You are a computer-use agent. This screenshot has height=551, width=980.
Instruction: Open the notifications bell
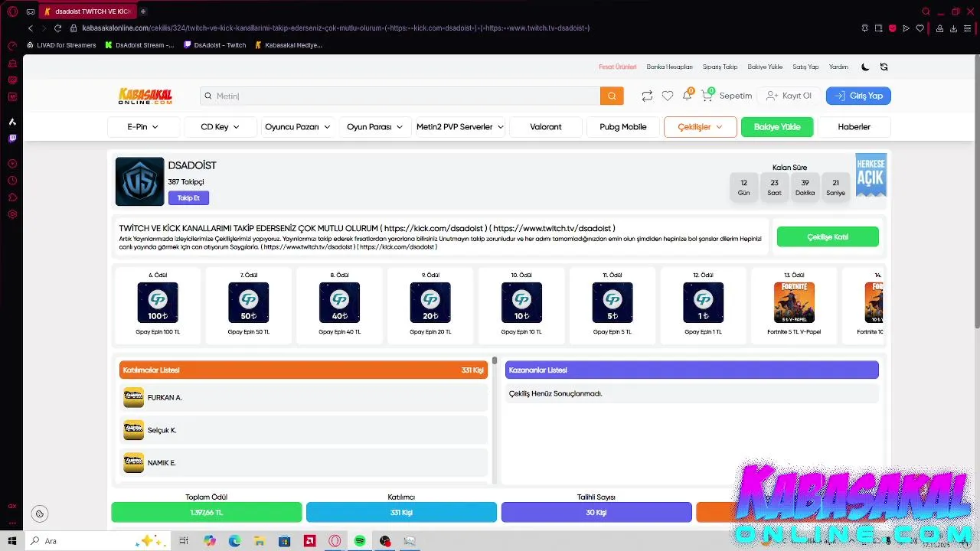tap(688, 95)
